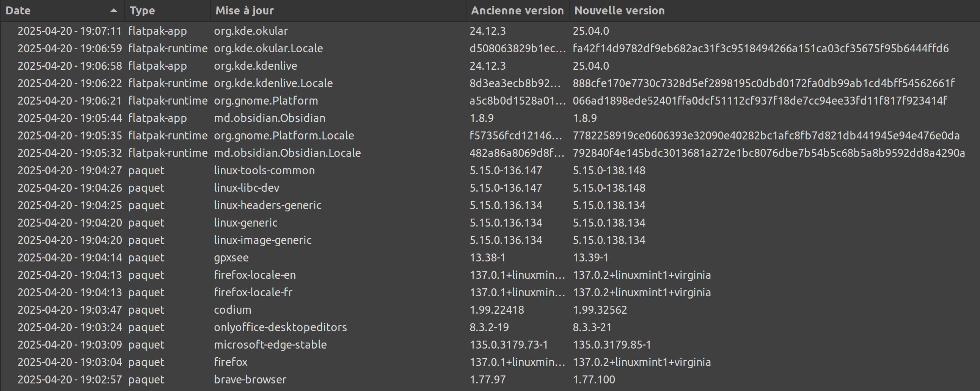Select the brave-browser package entry
Screen dimensions: 980x391
(250, 380)
